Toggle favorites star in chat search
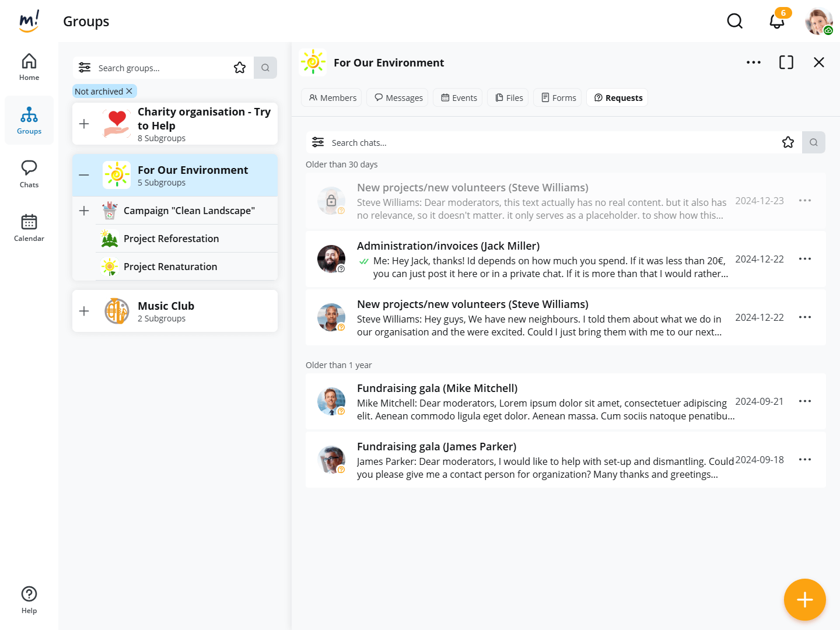This screenshot has height=630, width=840. coord(787,142)
